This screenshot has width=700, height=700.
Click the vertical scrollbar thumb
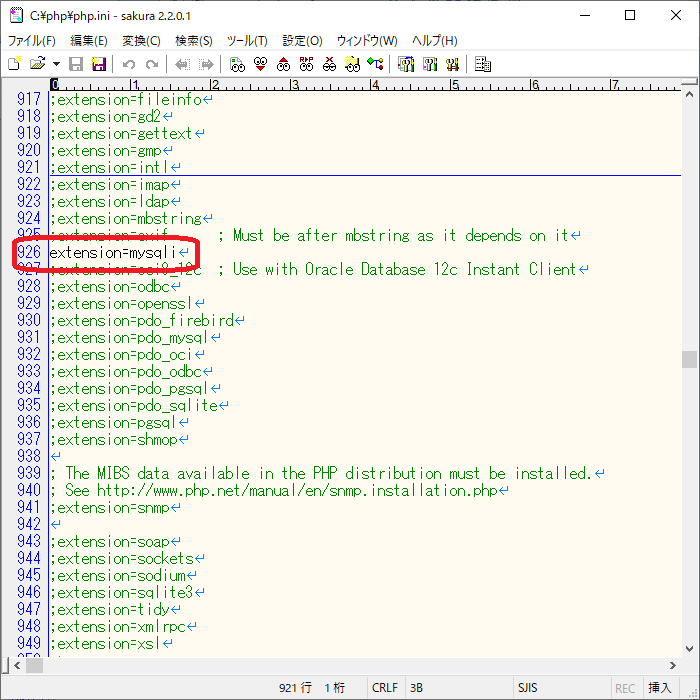(x=689, y=359)
